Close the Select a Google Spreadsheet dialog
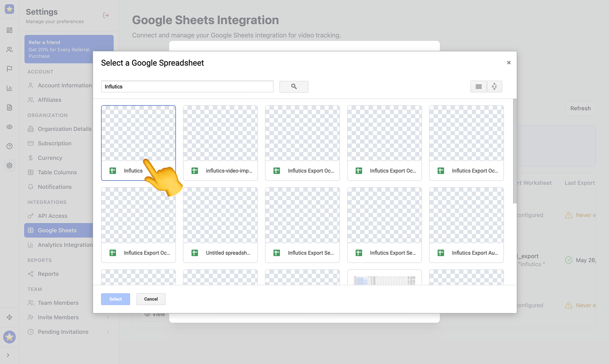This screenshot has height=364, width=609. pyautogui.click(x=509, y=62)
